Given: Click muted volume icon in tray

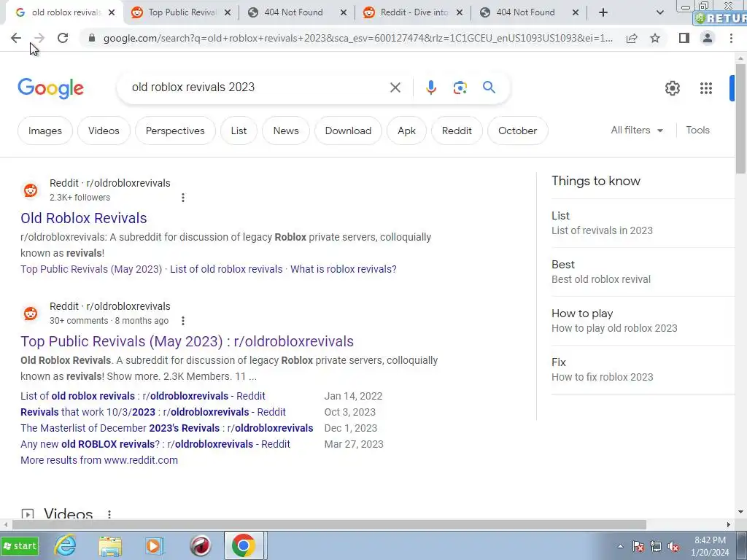Looking at the screenshot, I should (673, 546).
